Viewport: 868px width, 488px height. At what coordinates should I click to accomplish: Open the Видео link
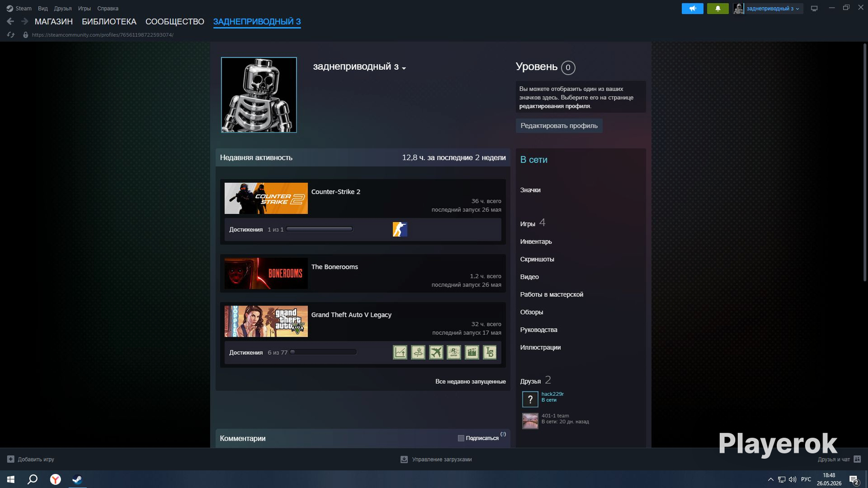[529, 277]
